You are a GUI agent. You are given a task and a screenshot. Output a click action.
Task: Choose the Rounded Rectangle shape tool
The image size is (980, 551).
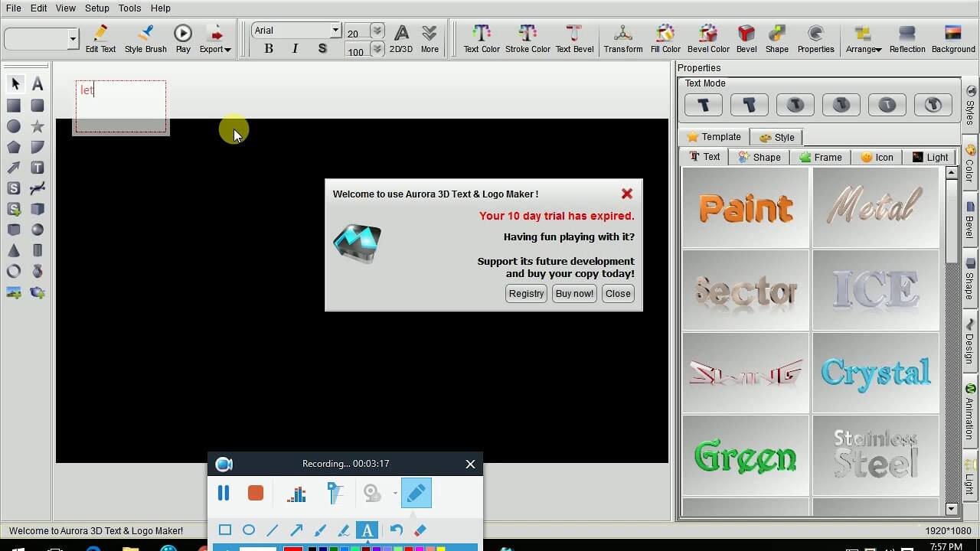pos(38,106)
